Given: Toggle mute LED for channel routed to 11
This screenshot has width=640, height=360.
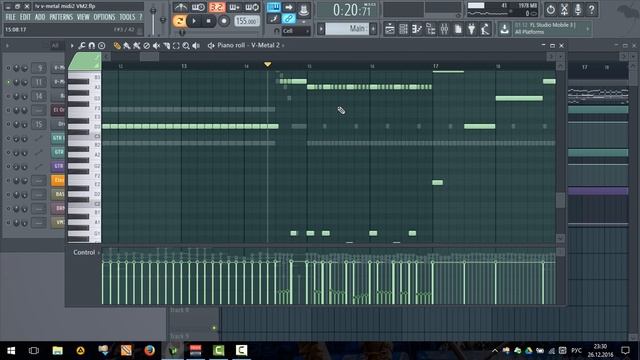Looking at the screenshot, I should (8, 82).
